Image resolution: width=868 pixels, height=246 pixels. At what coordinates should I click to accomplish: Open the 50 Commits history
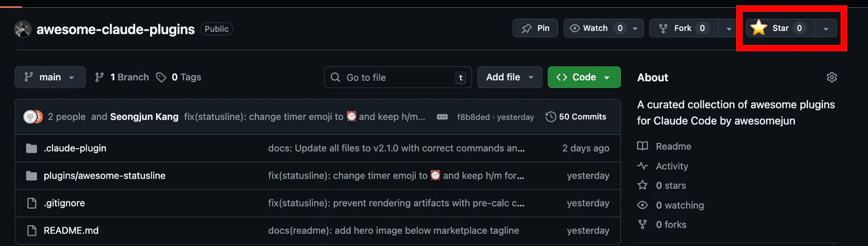tap(576, 117)
